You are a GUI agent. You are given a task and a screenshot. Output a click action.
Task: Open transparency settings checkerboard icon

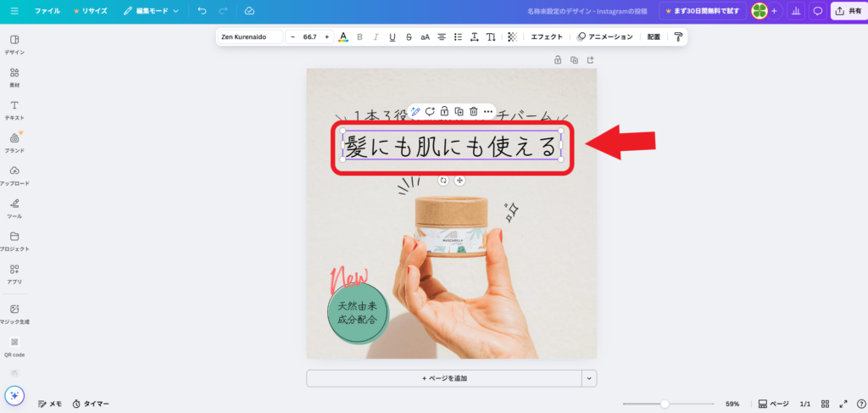[x=511, y=37]
